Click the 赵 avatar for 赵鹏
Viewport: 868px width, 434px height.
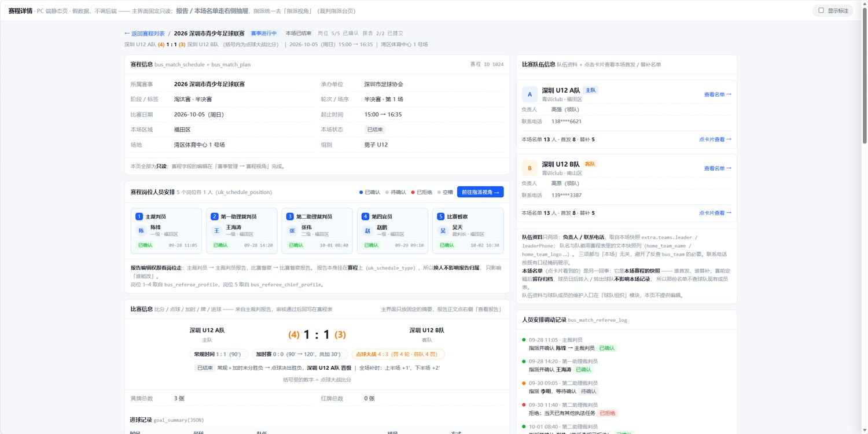tap(367, 230)
